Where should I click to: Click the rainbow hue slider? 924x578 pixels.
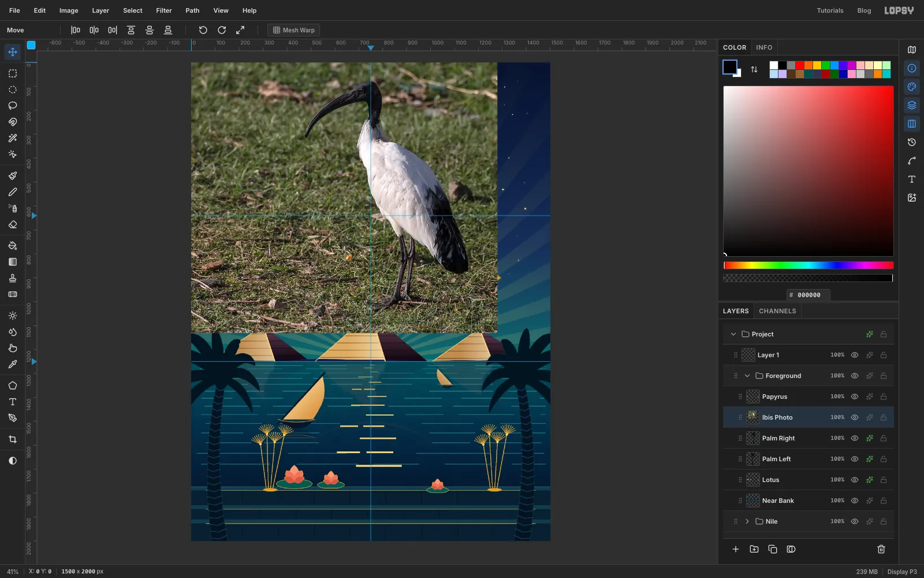(x=808, y=265)
